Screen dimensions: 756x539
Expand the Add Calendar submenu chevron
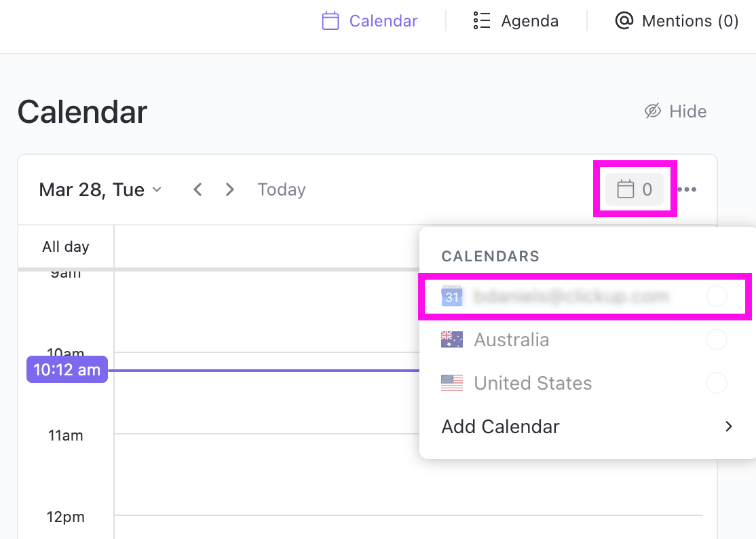729,426
